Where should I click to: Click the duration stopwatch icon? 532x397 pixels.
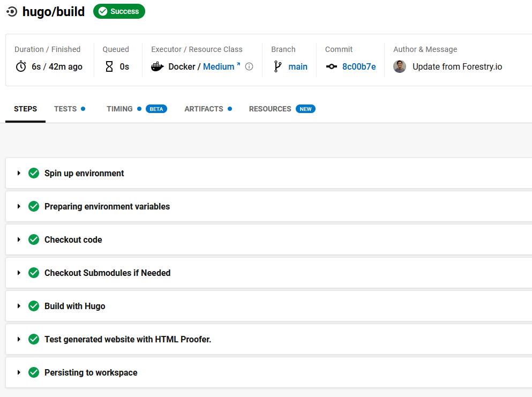tap(21, 66)
